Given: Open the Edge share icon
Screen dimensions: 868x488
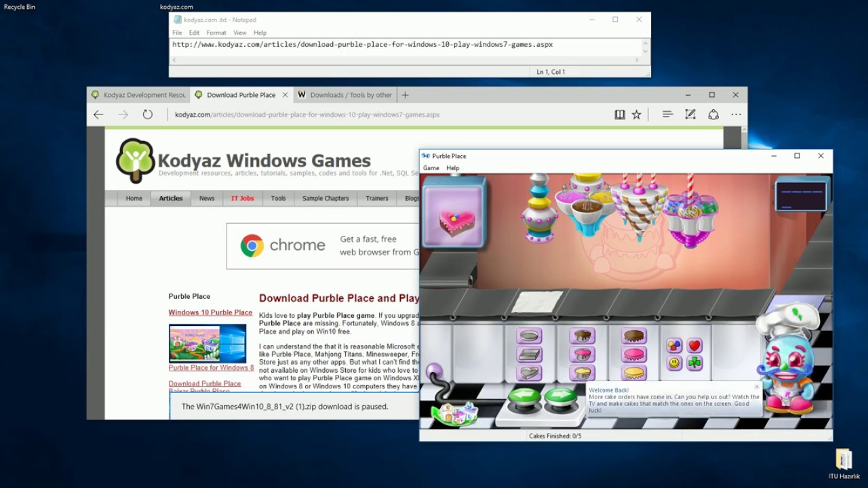Looking at the screenshot, I should [x=713, y=115].
